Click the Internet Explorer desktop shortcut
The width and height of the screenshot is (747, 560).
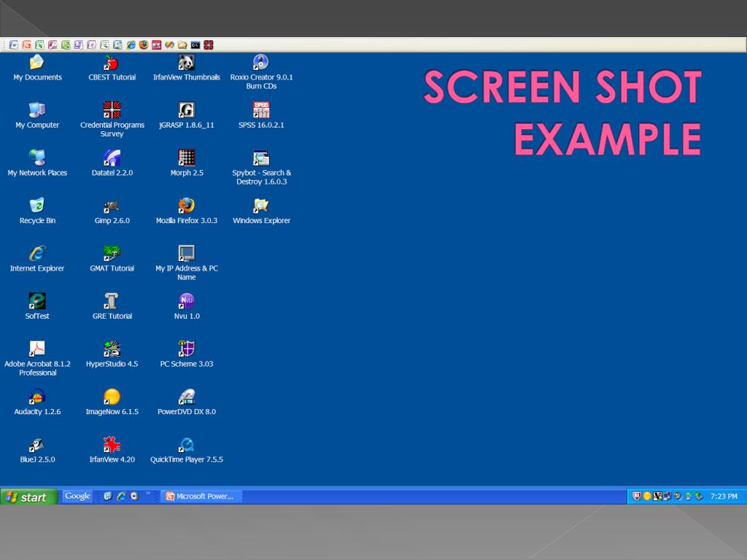coord(37,259)
